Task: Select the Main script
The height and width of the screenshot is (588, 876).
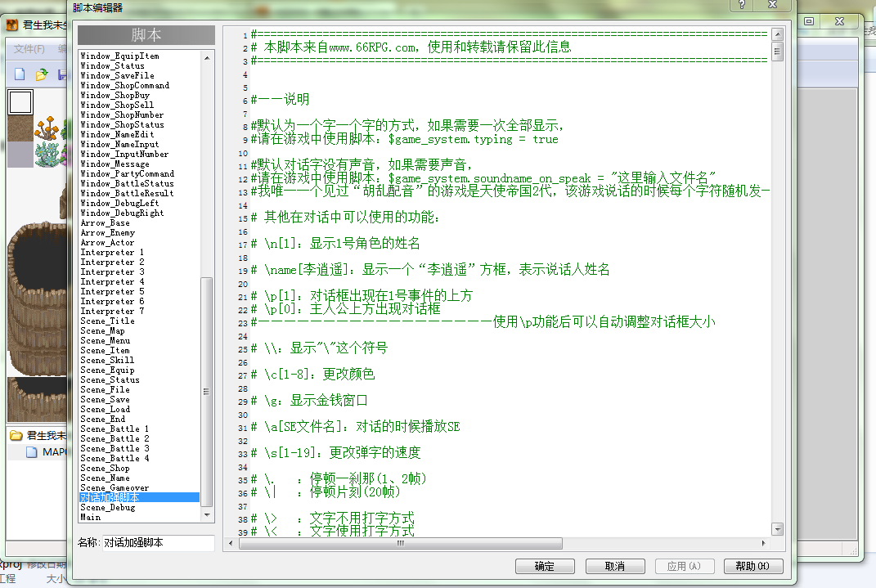Action: 91,517
